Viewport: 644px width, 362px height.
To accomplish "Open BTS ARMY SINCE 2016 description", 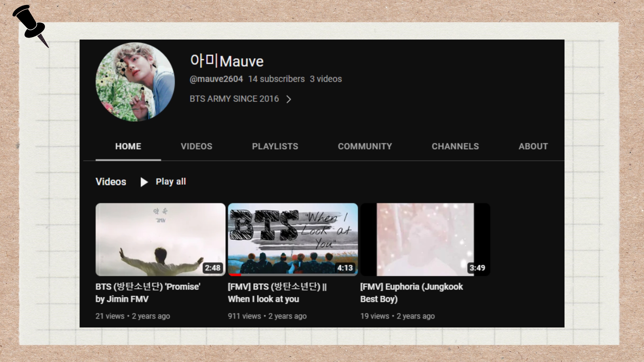I will [234, 99].
